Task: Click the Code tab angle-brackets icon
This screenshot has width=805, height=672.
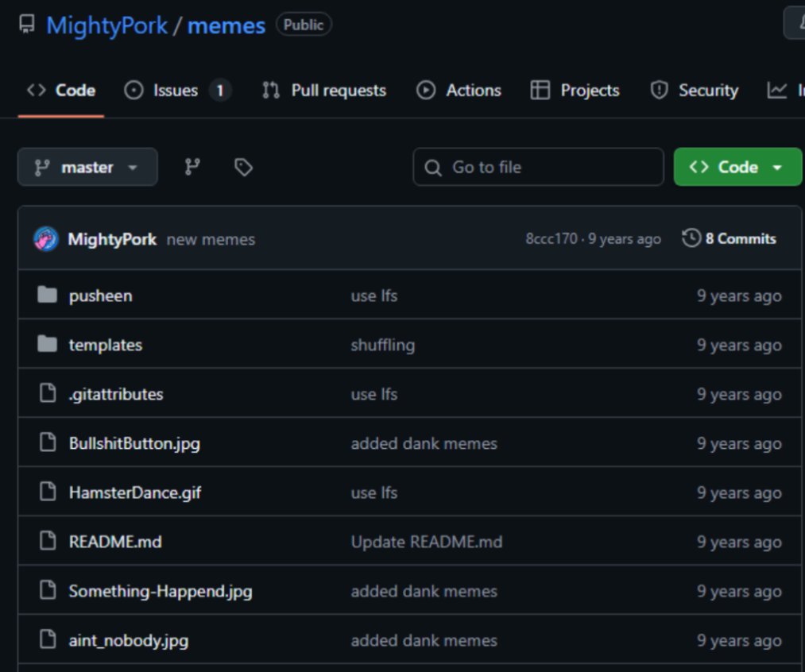Action: (37, 90)
